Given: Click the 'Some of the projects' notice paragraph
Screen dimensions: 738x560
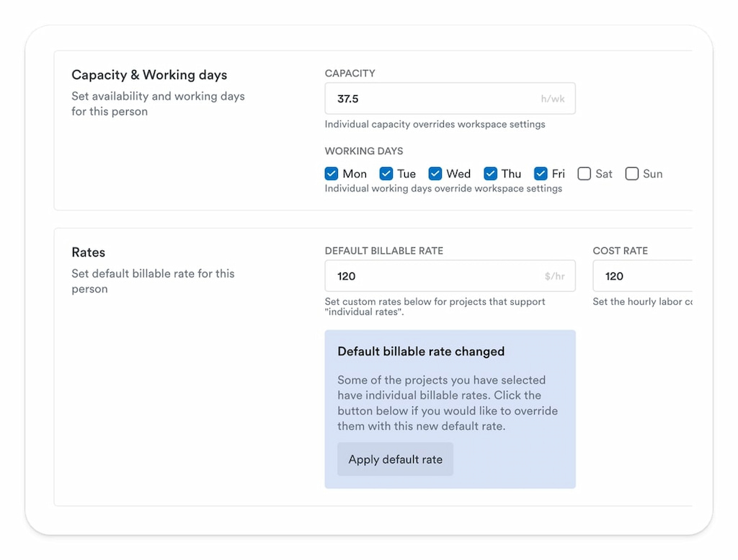Looking at the screenshot, I should click(x=448, y=403).
